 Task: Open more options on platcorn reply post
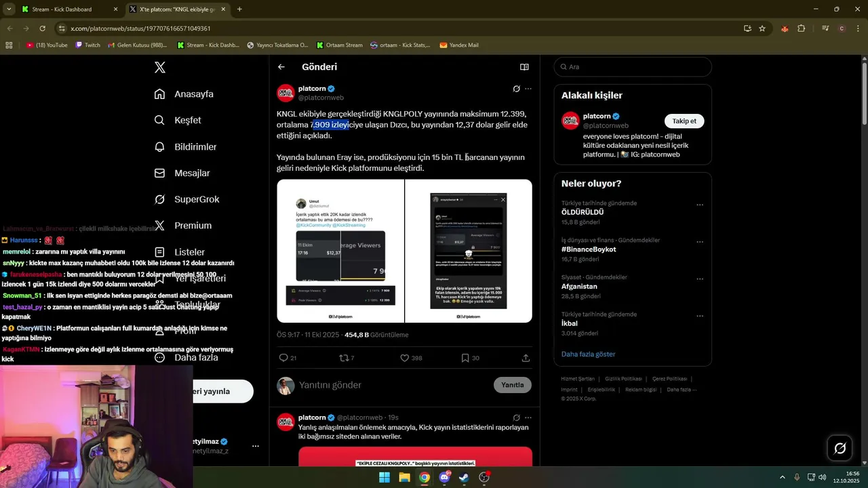(x=528, y=418)
